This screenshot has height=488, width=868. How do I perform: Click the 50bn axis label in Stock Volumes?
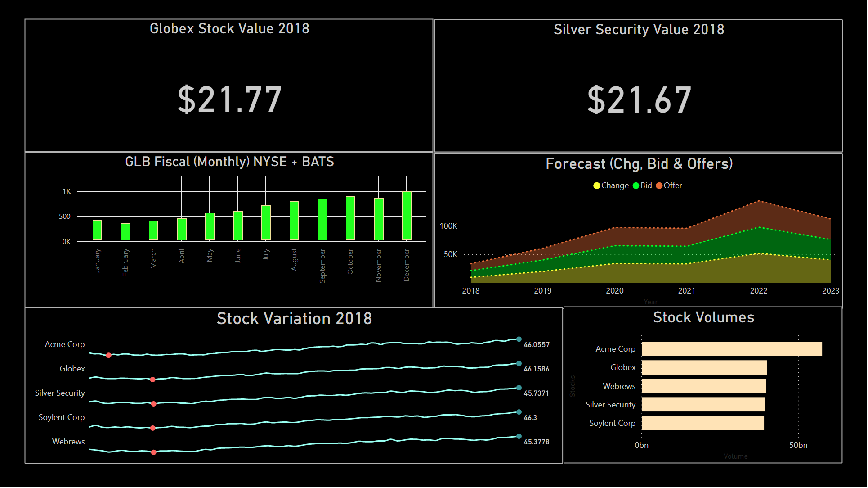coord(799,445)
